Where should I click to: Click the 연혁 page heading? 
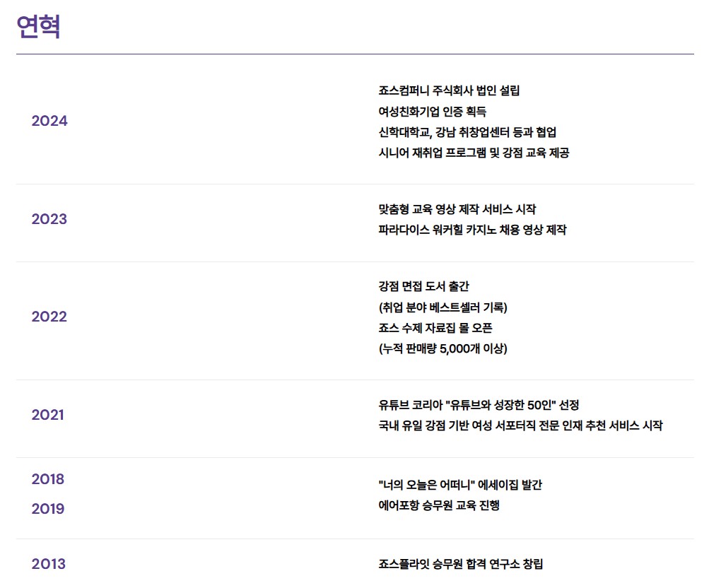[38, 27]
